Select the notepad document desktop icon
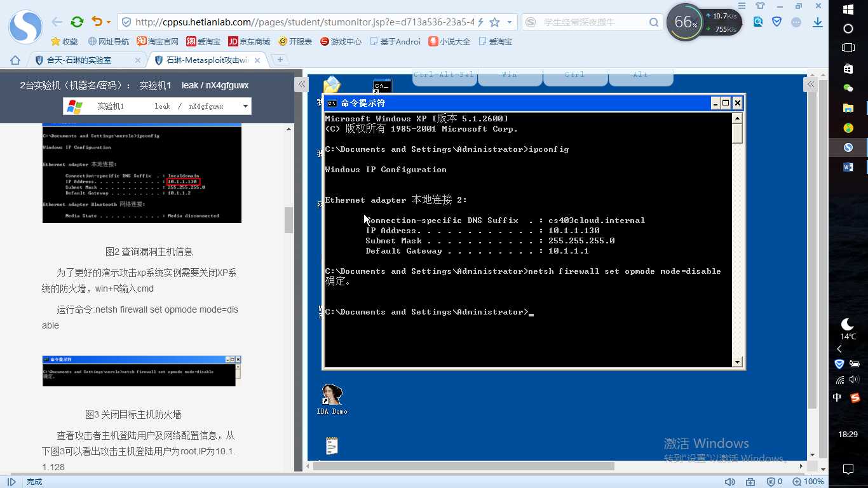This screenshot has height=488, width=868. (x=331, y=446)
